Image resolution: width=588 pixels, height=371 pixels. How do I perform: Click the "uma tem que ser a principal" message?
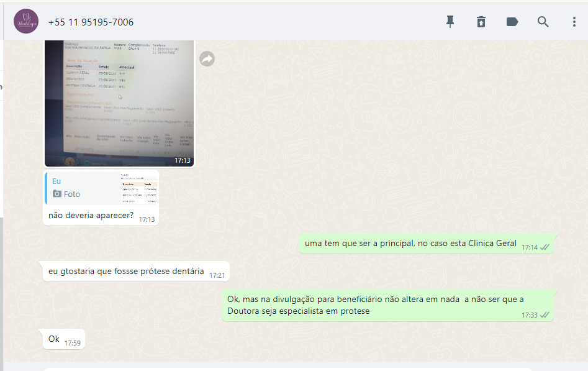click(410, 244)
